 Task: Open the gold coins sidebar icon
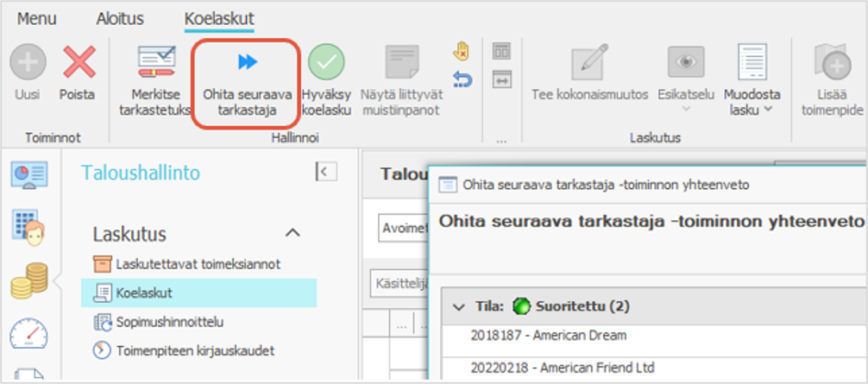click(29, 280)
